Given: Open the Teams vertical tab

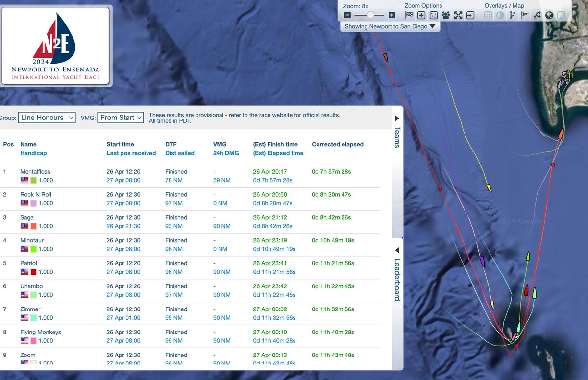Looking at the screenshot, I should pyautogui.click(x=397, y=138).
